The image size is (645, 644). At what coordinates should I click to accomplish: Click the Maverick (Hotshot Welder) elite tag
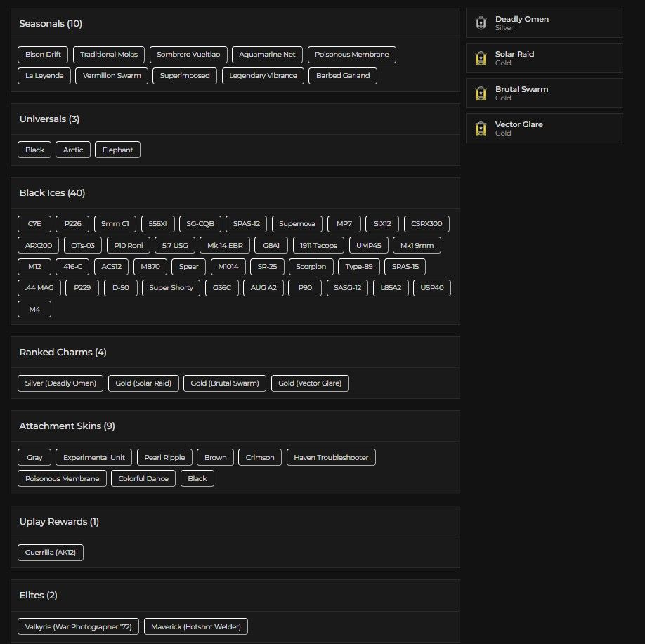coord(196,627)
